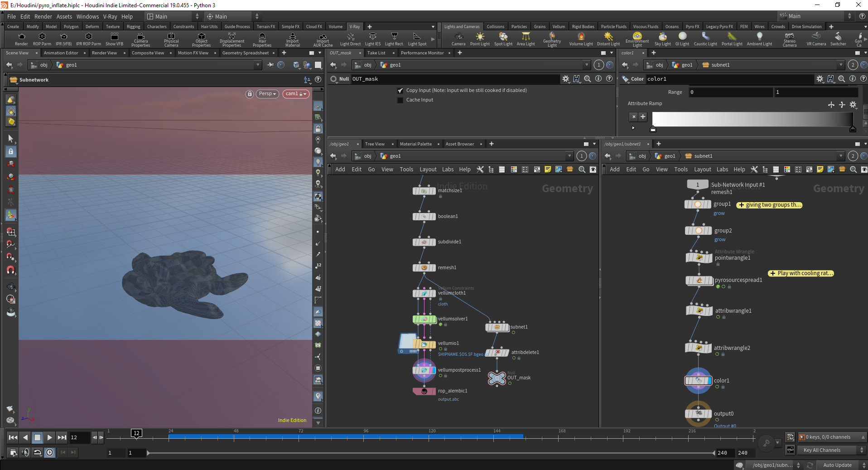Click the Attribute Ramp gradient bar
The height and width of the screenshot is (470, 868).
click(752, 119)
